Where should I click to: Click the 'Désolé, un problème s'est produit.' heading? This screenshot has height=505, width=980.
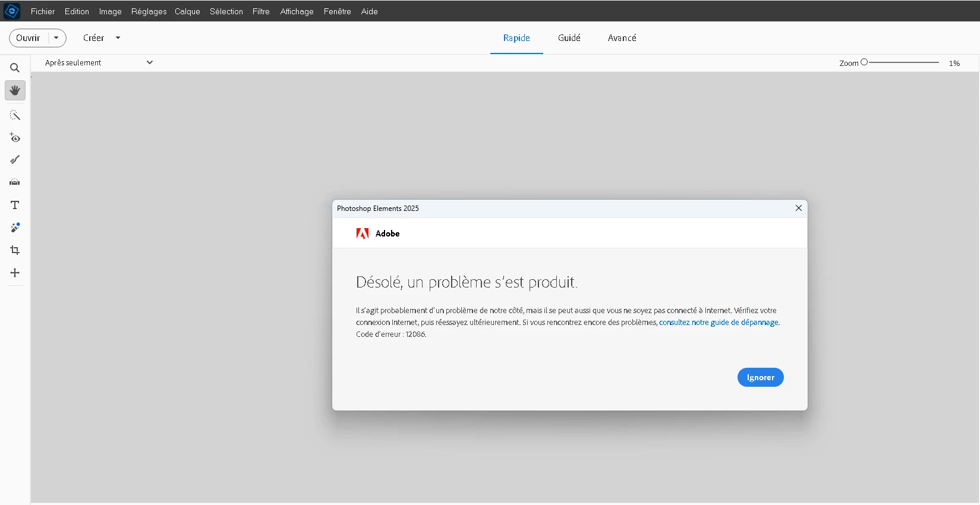pos(467,282)
